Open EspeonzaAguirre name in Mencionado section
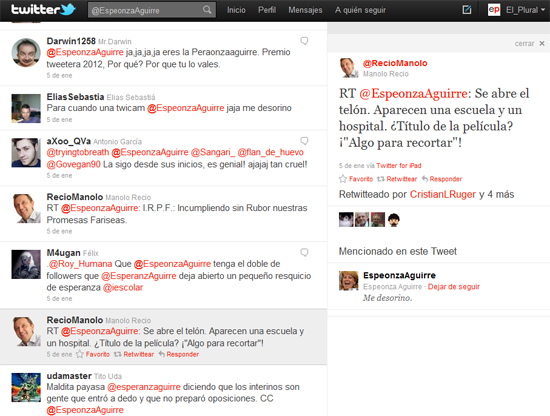 point(400,275)
